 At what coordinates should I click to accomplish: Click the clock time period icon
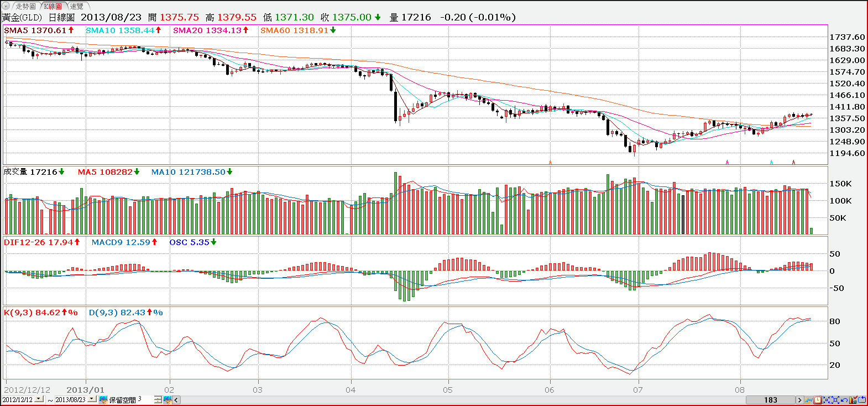pyautogui.click(x=818, y=400)
